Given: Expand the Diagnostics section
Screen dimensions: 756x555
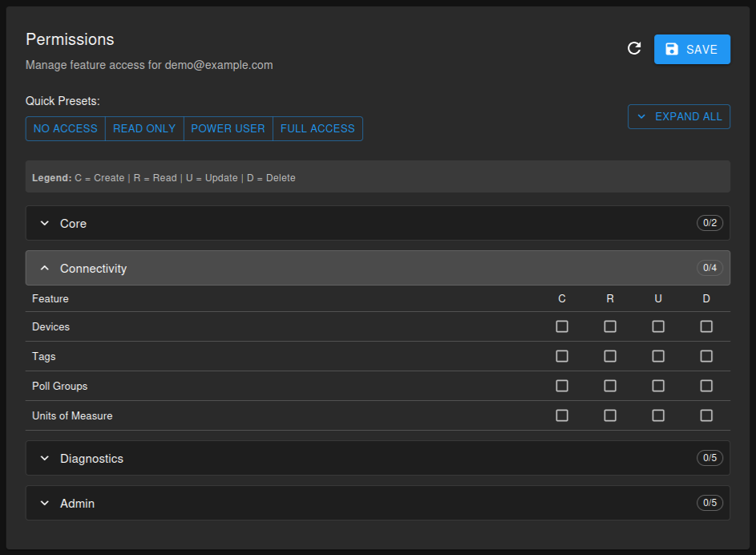Looking at the screenshot, I should [378, 458].
